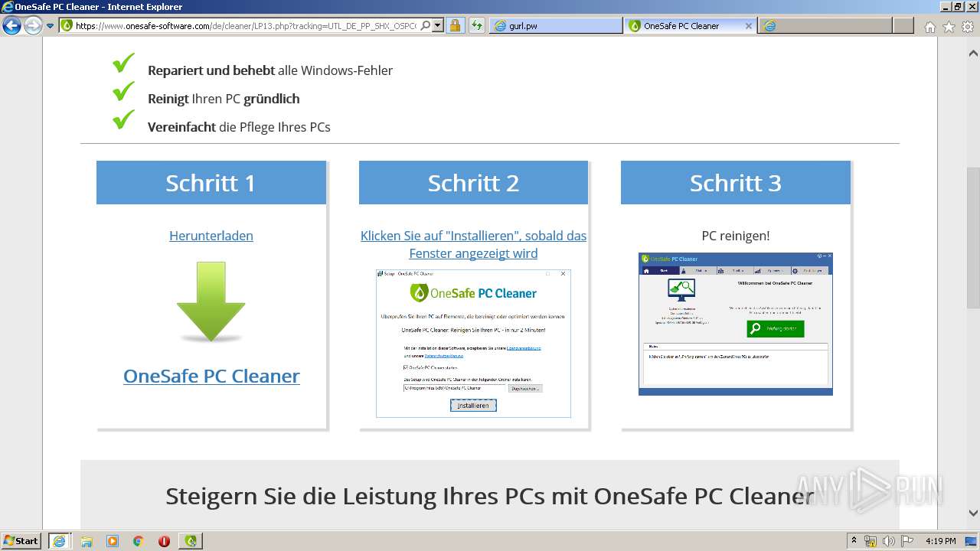Image resolution: width=980 pixels, height=551 pixels.
Task: Click the browser Forward arrow button
Action: click(x=33, y=25)
